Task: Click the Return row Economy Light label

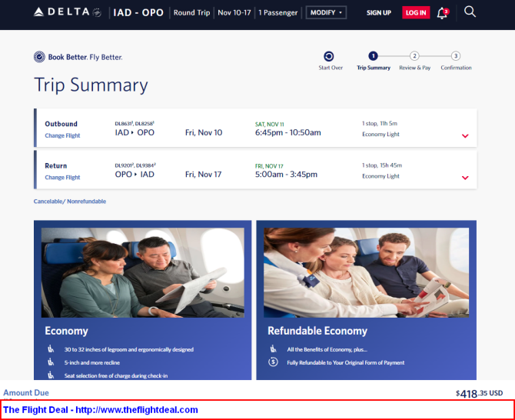Action: click(380, 176)
